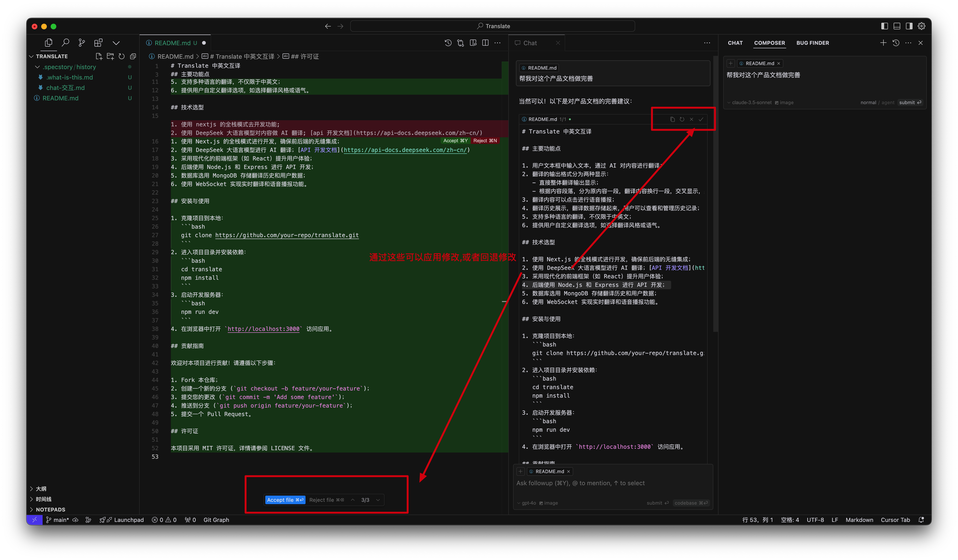Copy the README.md code block

click(672, 119)
